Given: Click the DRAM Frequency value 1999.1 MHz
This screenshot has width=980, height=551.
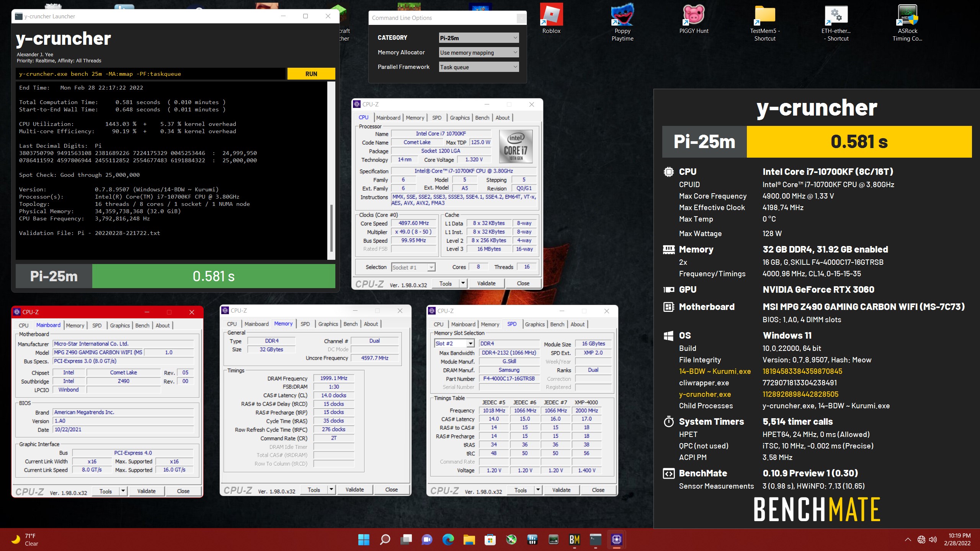Looking at the screenshot, I should 334,378.
